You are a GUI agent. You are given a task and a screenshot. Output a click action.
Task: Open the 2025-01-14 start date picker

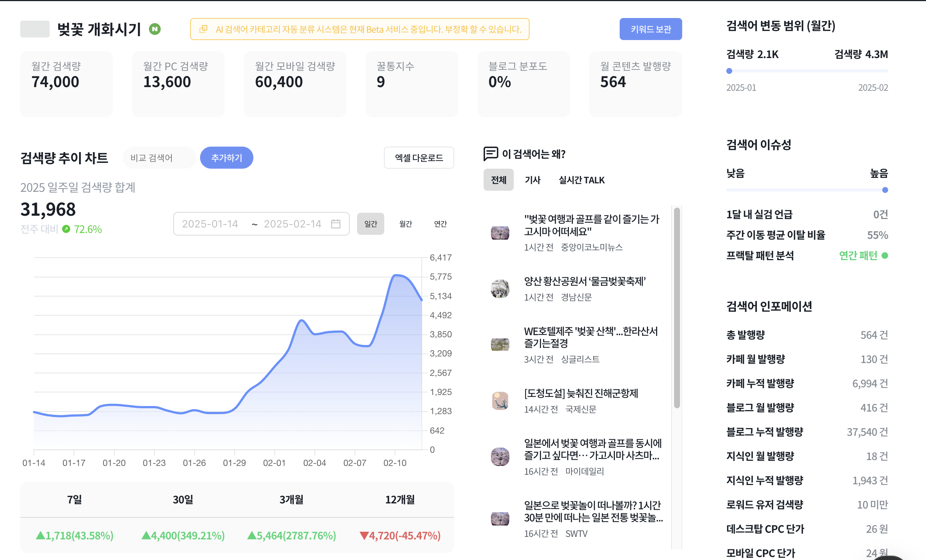click(x=210, y=224)
